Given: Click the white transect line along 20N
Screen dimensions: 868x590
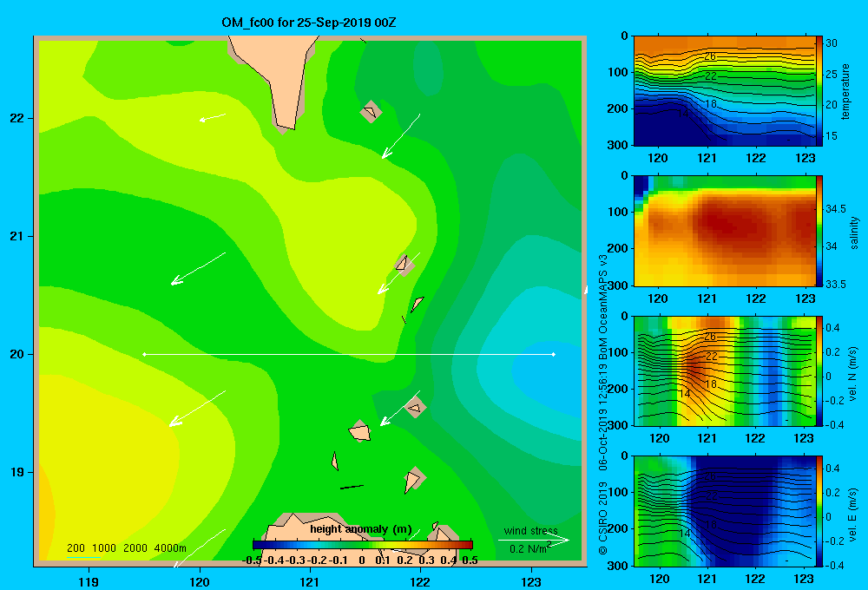Looking at the screenshot, I should [x=349, y=354].
